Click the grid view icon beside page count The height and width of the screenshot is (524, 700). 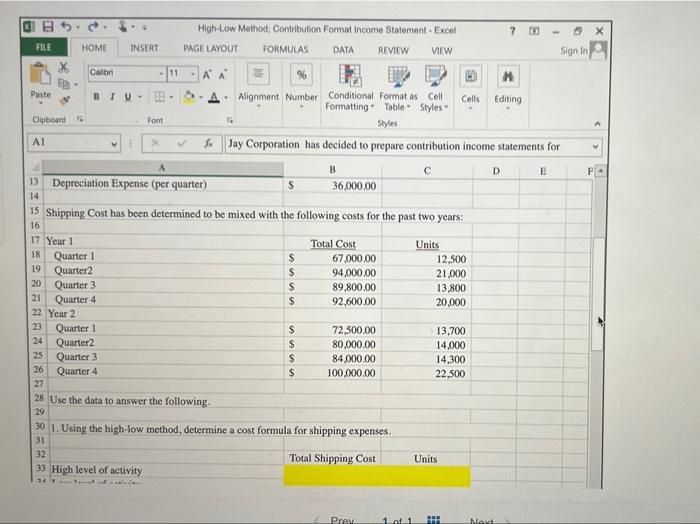coord(433,520)
